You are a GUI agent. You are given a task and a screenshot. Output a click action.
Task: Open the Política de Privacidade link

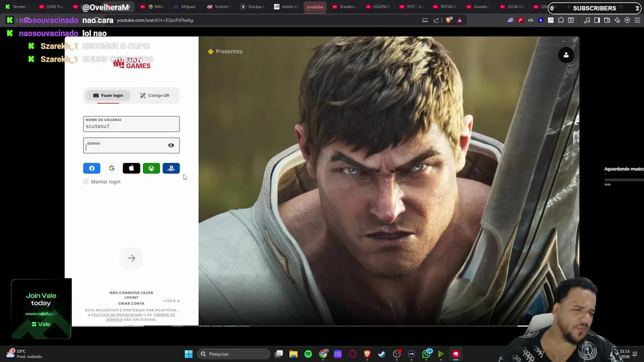point(117,315)
